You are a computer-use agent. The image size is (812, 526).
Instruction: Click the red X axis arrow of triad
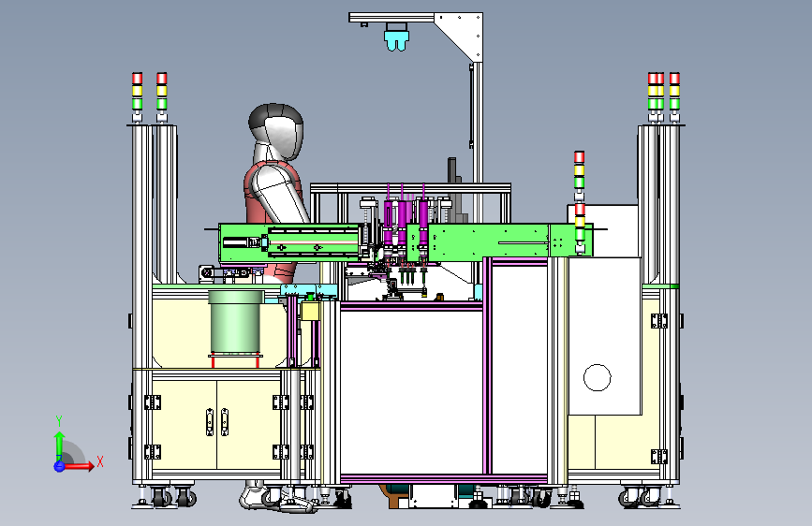pos(79,466)
